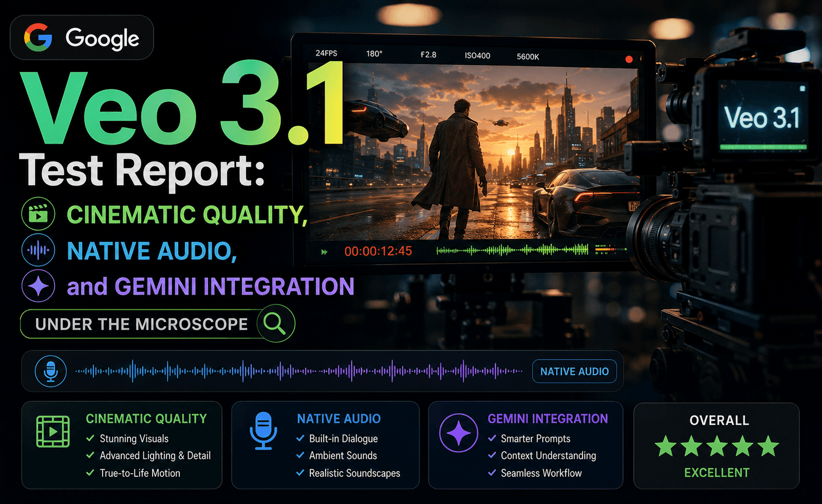822x504 pixels.
Task: Click the magnifying glass search icon
Action: 275,324
